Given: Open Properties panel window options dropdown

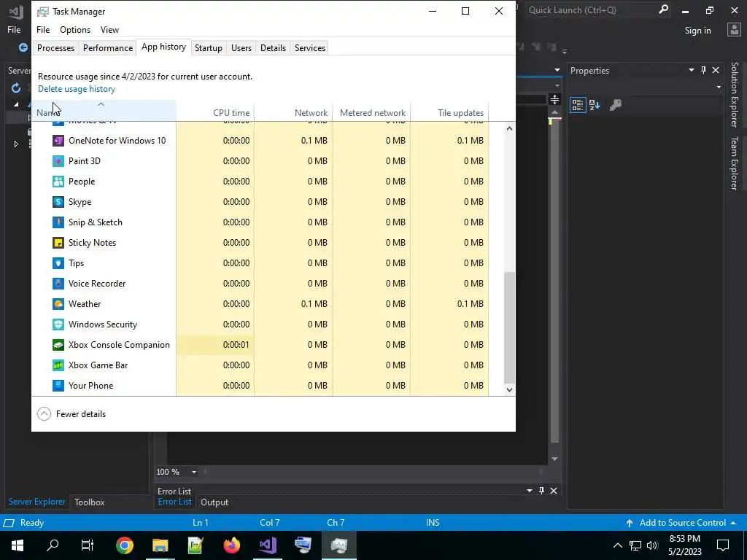Looking at the screenshot, I should [692, 71].
